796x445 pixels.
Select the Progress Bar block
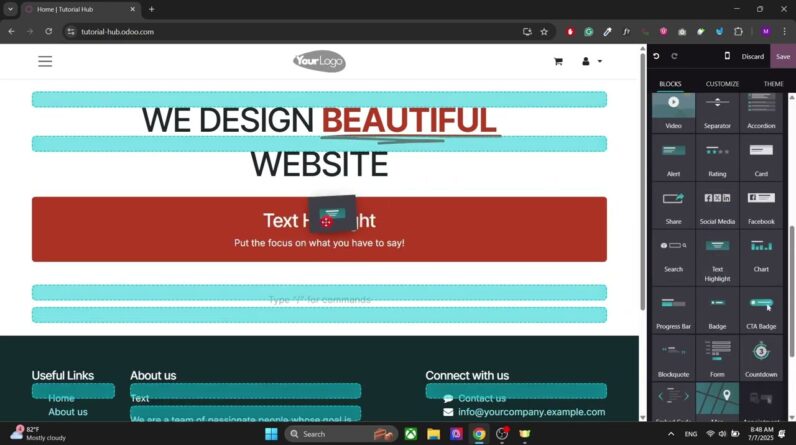point(673,309)
